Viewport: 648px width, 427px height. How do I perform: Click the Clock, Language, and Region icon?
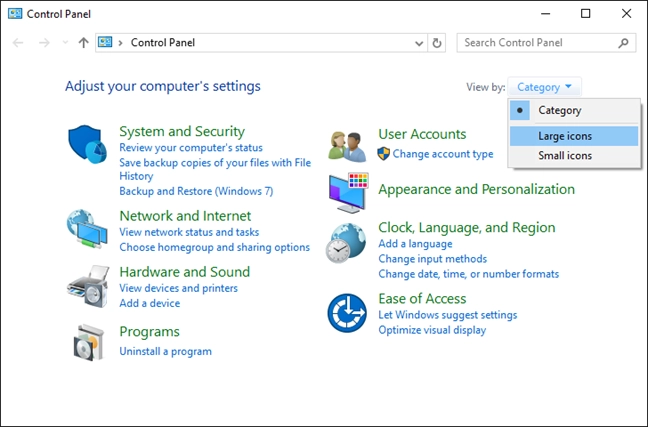tap(346, 243)
